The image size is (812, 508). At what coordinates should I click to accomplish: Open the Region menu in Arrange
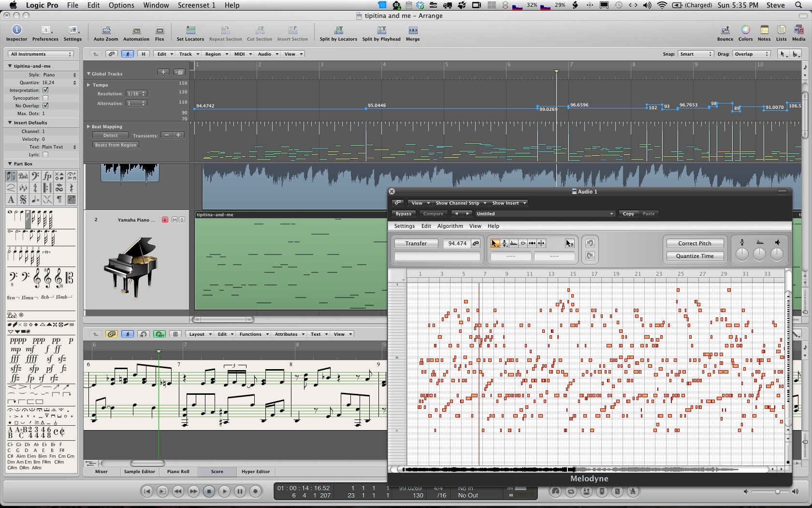pyautogui.click(x=216, y=54)
